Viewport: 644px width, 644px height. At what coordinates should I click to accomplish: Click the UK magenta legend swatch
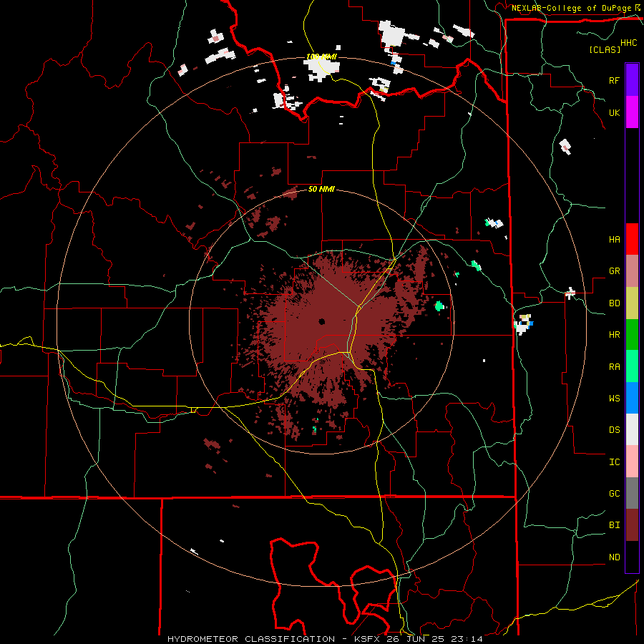pos(632,112)
